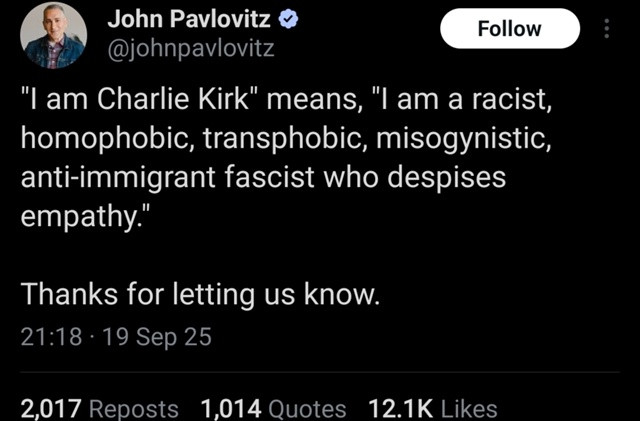Click the 12.1K like count number
This screenshot has width=640, height=421.
(x=400, y=408)
